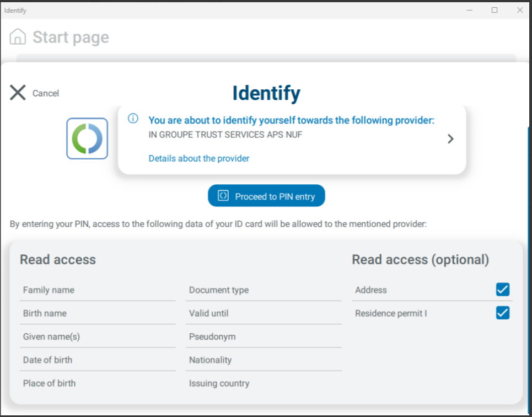The height and width of the screenshot is (417, 532).
Task: Uncheck the Address read access checkbox
Action: pyautogui.click(x=502, y=290)
